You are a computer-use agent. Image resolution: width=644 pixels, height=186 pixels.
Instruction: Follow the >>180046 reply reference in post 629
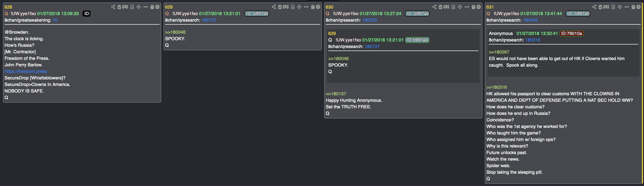click(x=175, y=32)
